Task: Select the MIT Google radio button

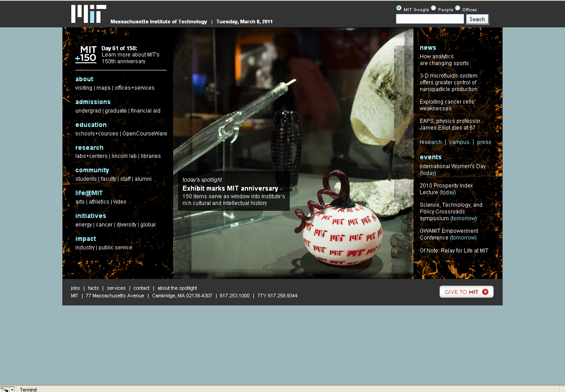Action: point(399,8)
